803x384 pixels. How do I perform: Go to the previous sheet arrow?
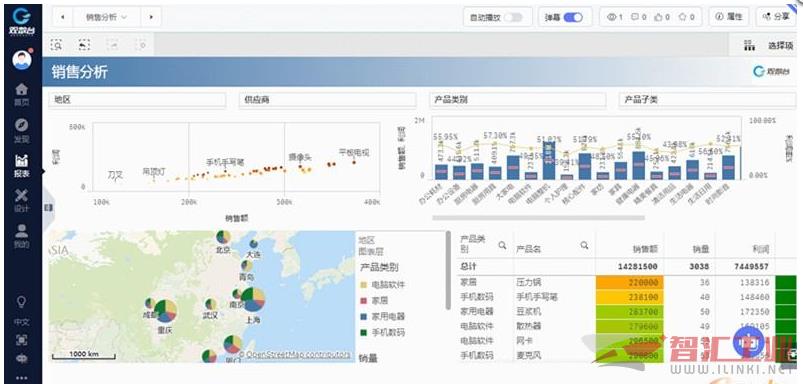point(62,17)
